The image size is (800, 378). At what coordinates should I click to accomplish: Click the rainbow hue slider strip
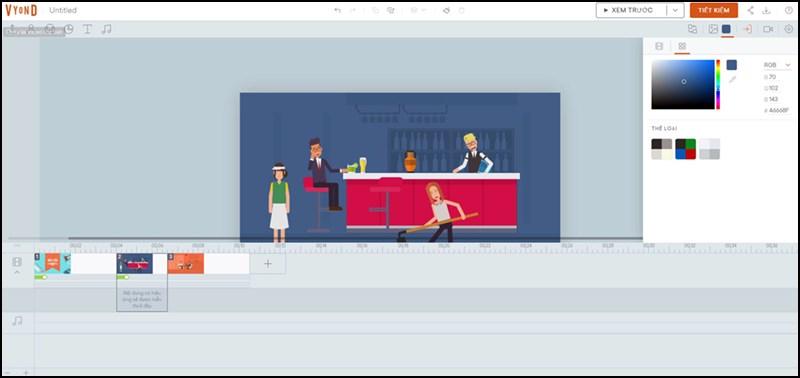click(718, 84)
